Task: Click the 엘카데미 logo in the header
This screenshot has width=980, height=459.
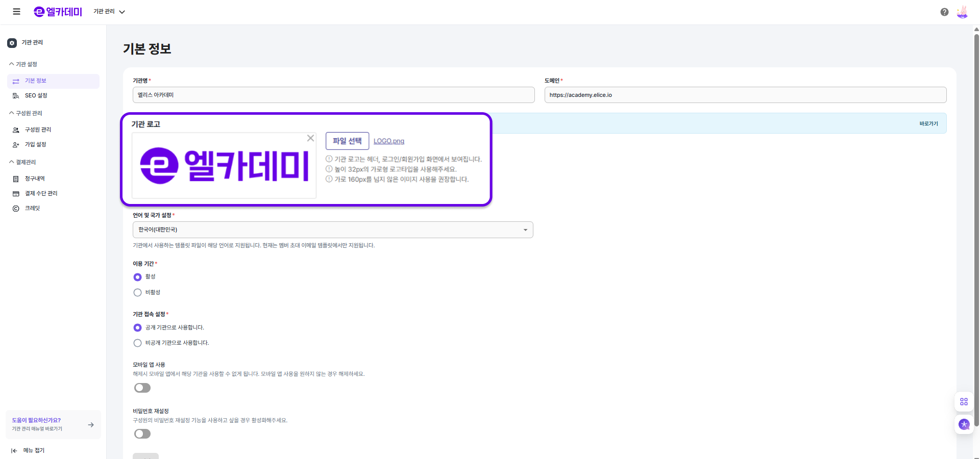Action: coord(58,12)
